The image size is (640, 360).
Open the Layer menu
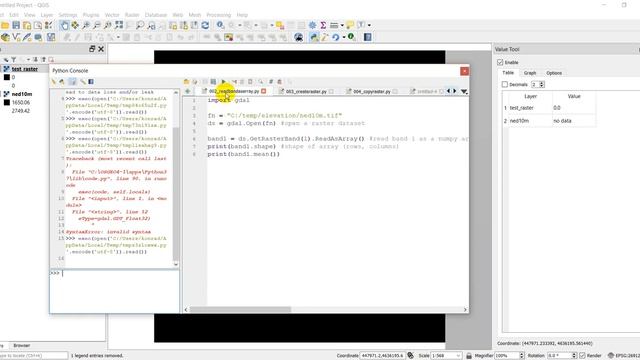(x=47, y=15)
